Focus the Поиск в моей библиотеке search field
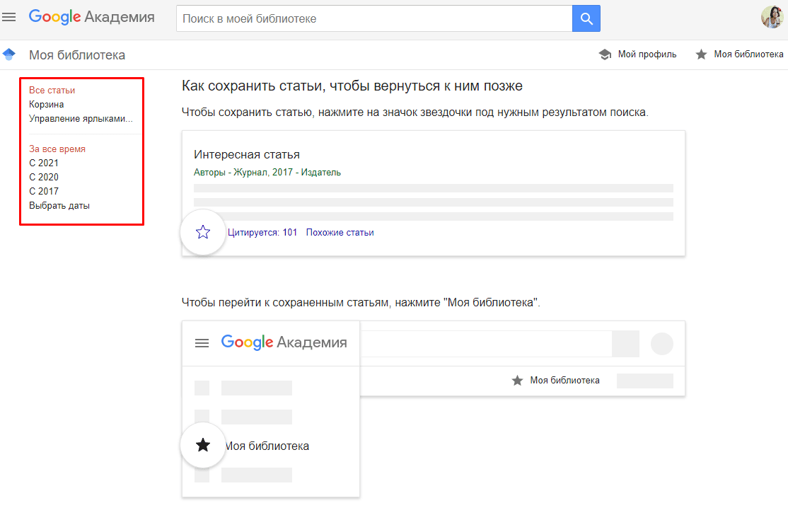 tap(374, 18)
